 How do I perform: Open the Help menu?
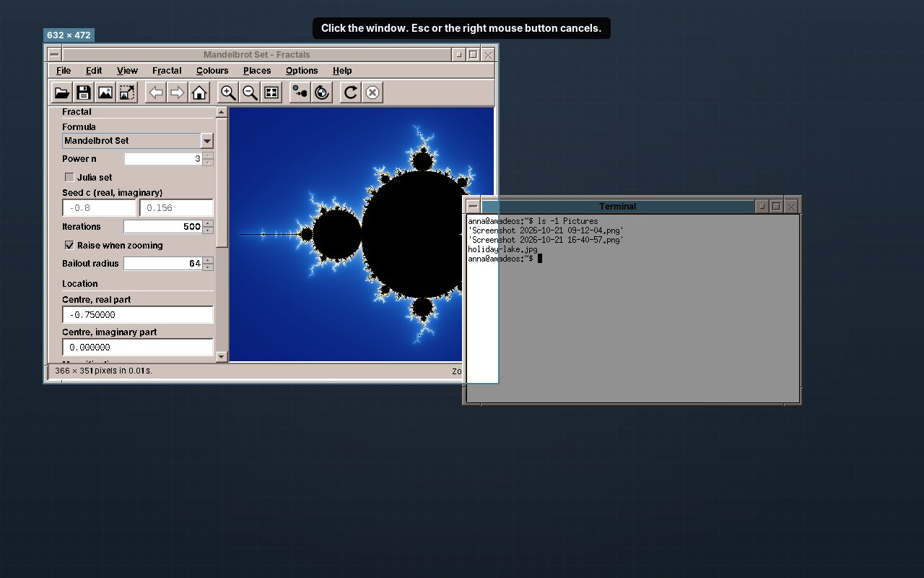click(342, 70)
